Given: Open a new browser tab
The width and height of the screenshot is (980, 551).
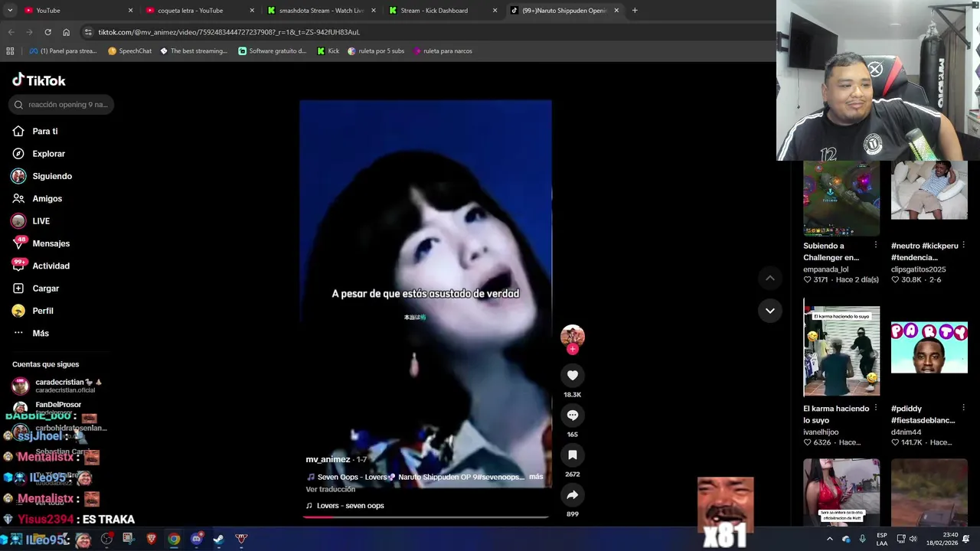Looking at the screenshot, I should (635, 11).
